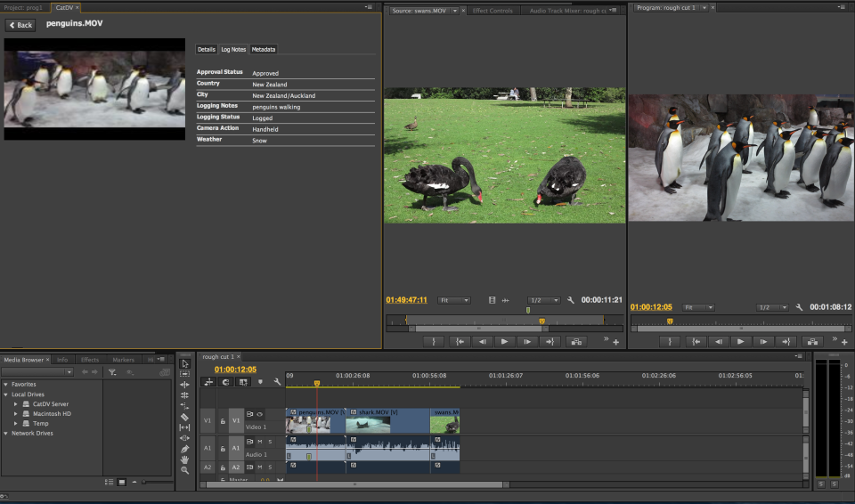
Task: Open Source monitor Fit zoom dropdown
Action: [x=454, y=300]
